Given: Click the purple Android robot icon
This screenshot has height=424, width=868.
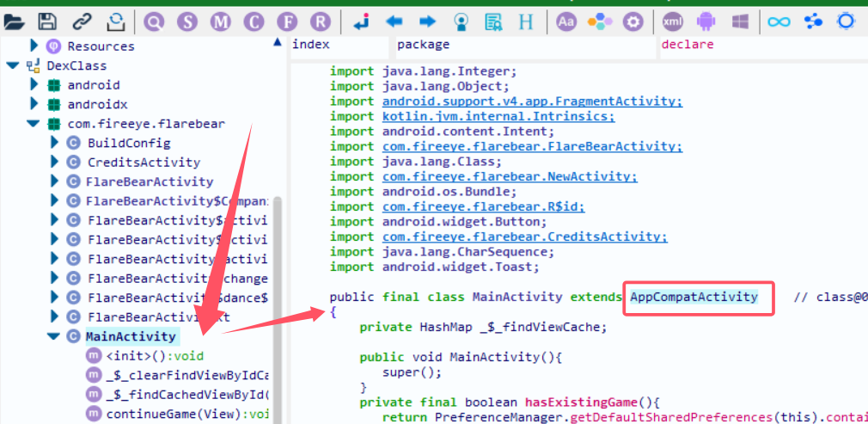Looking at the screenshot, I should point(706,22).
